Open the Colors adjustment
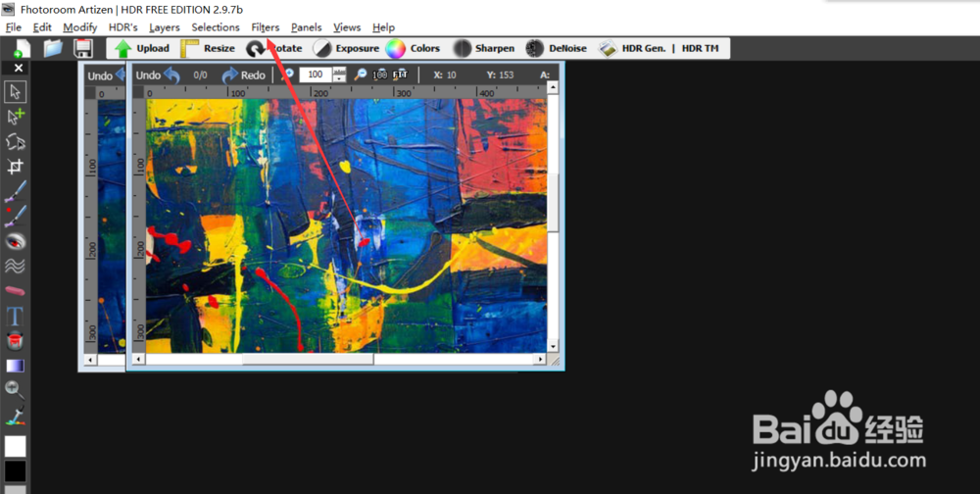 pos(414,48)
